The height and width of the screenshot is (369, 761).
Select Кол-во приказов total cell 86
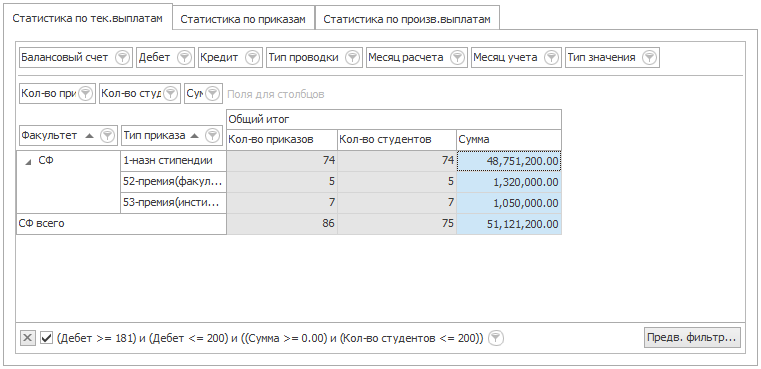click(x=281, y=224)
